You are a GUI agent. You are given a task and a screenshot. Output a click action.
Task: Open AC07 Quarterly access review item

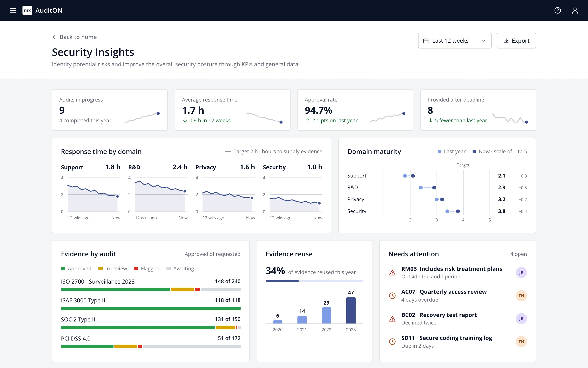pos(457,296)
